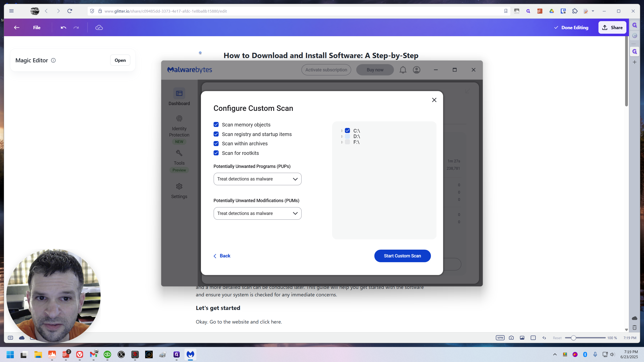Click the Share button
This screenshot has width=644, height=362.
tap(612, 27)
